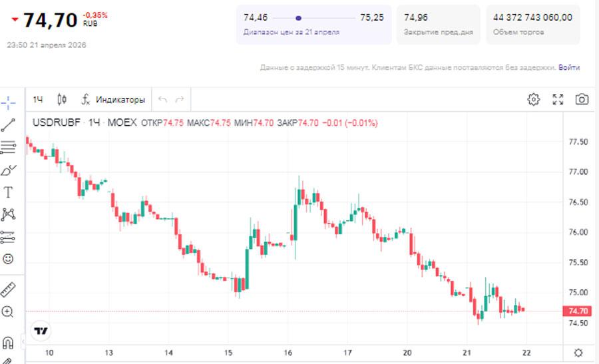Open the Индикаторы indicators menu
The image size is (599, 364).
pyautogui.click(x=112, y=100)
